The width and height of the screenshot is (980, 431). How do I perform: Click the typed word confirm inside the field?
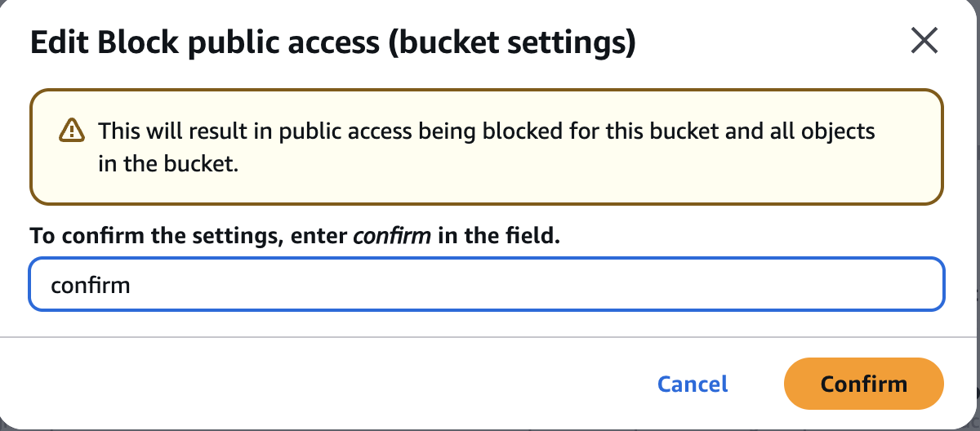coord(91,285)
